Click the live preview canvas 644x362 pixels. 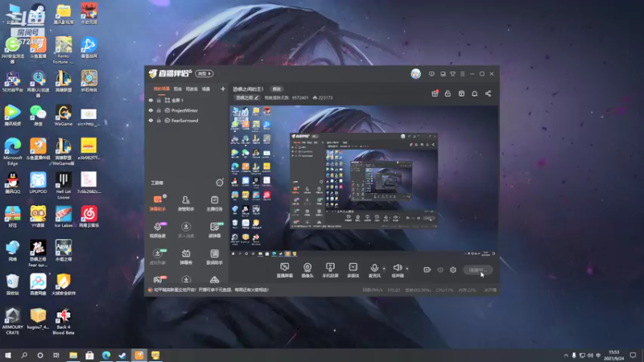click(364, 181)
